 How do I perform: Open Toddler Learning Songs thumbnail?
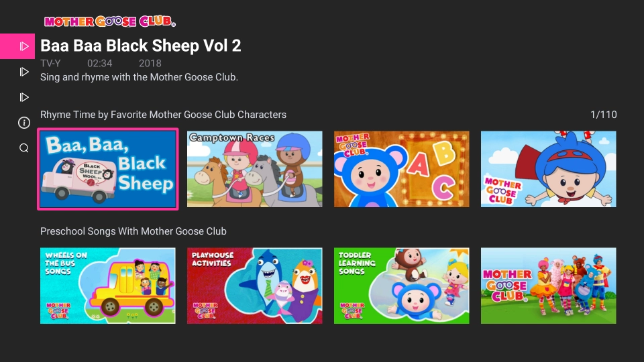click(x=401, y=286)
